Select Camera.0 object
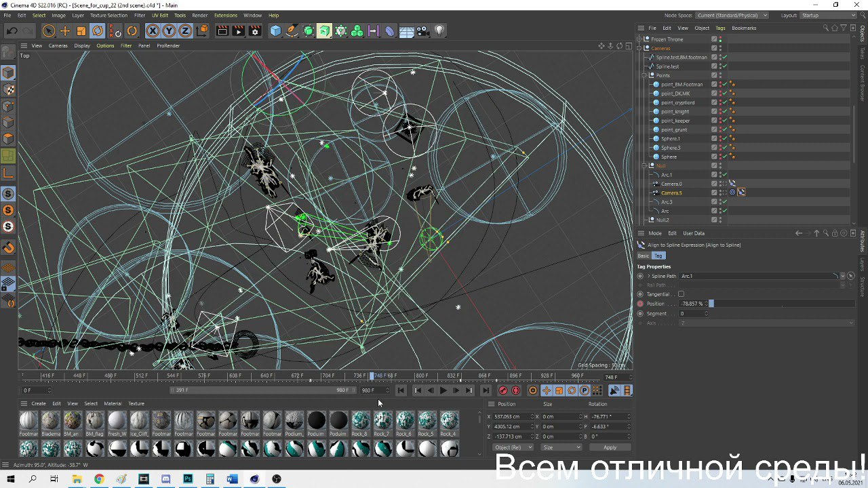Viewport: 868px width, 488px height. coord(671,184)
